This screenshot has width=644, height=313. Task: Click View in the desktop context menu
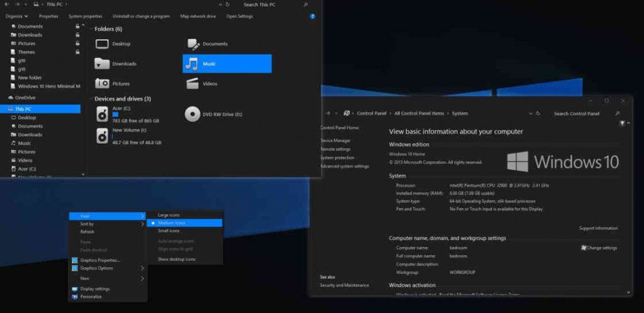pyautogui.click(x=107, y=216)
